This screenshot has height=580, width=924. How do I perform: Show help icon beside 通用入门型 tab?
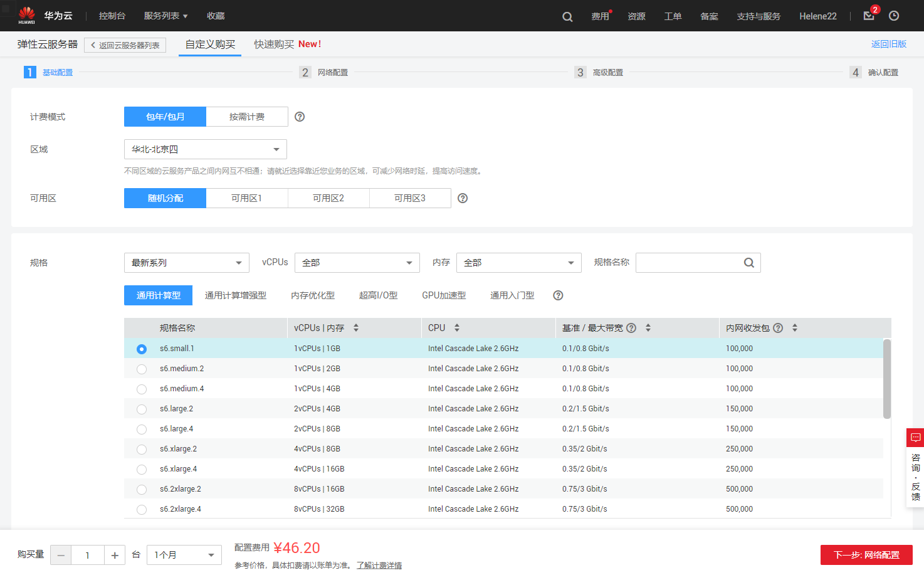(558, 295)
